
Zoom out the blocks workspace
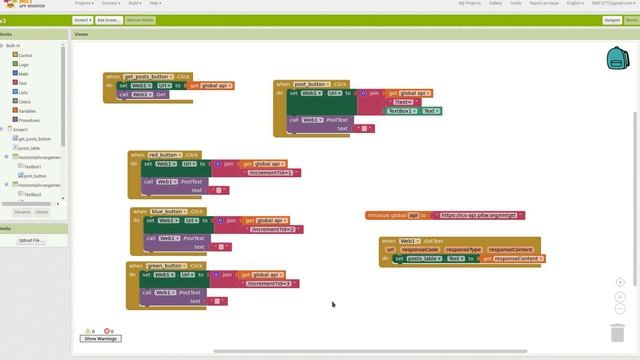tap(620, 309)
